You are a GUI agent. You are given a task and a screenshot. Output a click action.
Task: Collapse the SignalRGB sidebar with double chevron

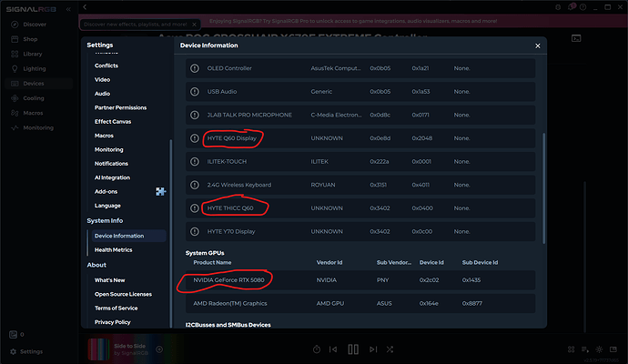[x=68, y=9]
